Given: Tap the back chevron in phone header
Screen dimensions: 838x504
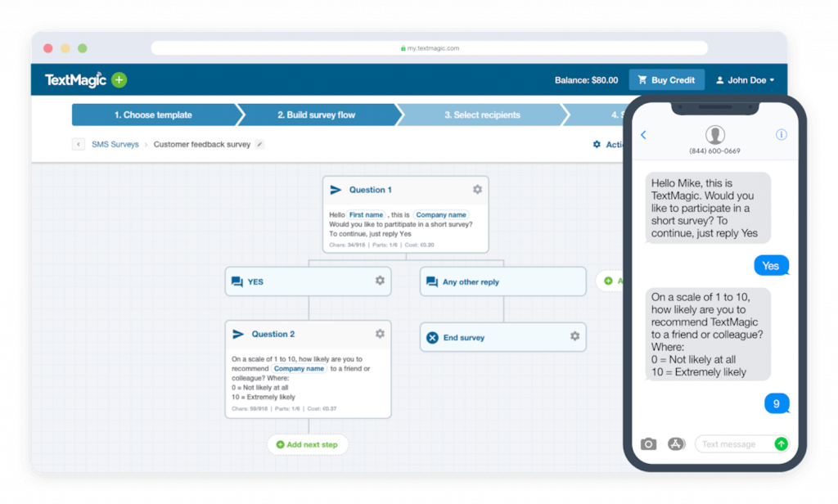Looking at the screenshot, I should pos(643,135).
